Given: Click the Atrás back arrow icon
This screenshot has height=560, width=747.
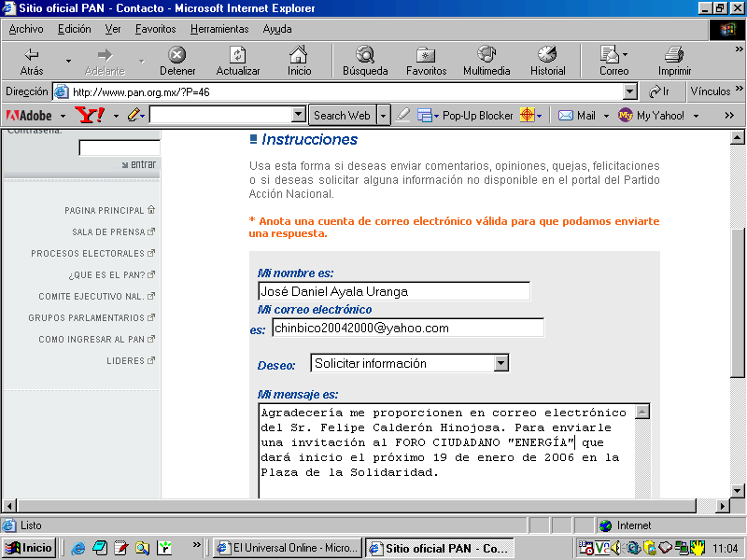Looking at the screenshot, I should (32, 55).
